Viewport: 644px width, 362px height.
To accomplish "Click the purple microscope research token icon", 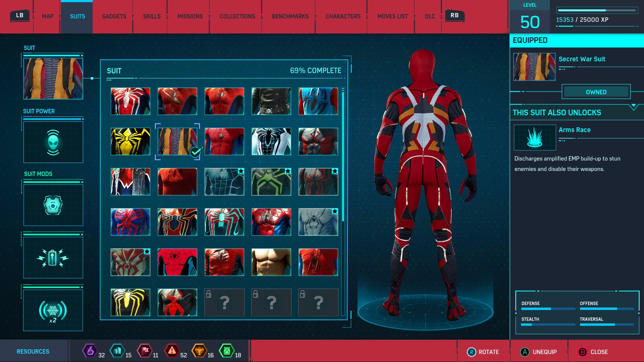I will click(x=90, y=351).
